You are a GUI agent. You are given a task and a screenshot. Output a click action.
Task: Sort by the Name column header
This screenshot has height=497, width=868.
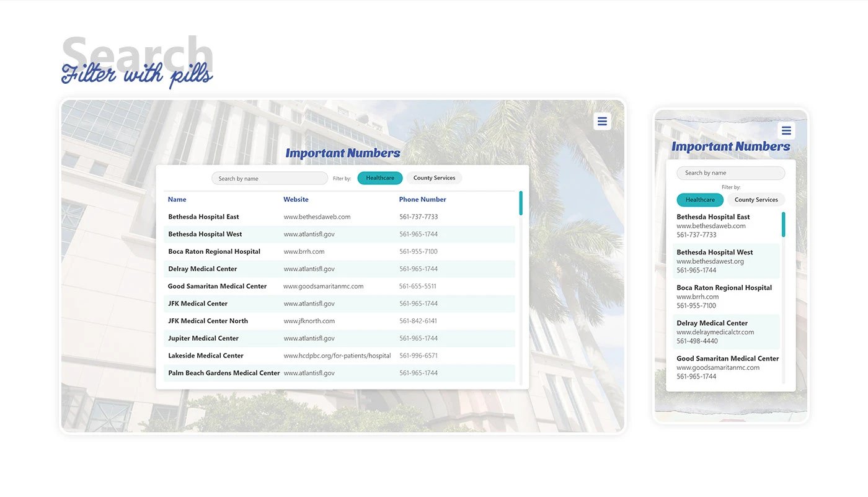[177, 200]
